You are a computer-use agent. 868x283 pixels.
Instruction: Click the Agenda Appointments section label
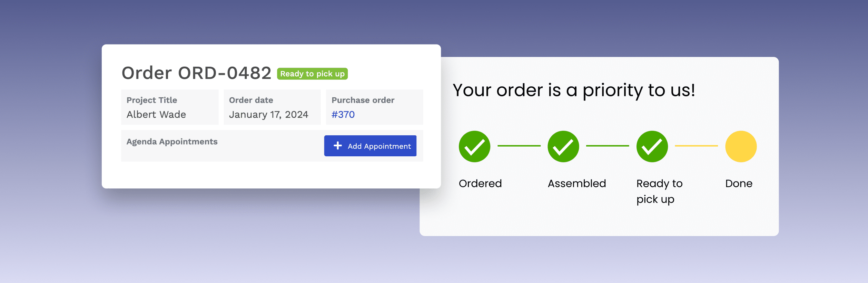172,141
